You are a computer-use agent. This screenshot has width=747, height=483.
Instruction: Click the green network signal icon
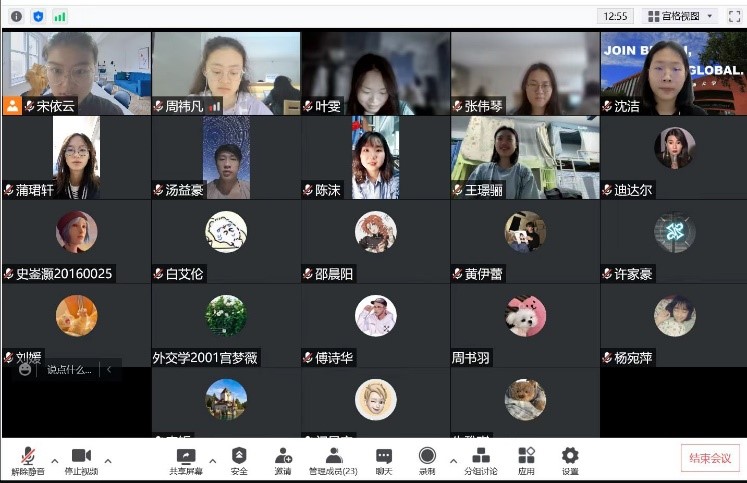[x=60, y=16]
